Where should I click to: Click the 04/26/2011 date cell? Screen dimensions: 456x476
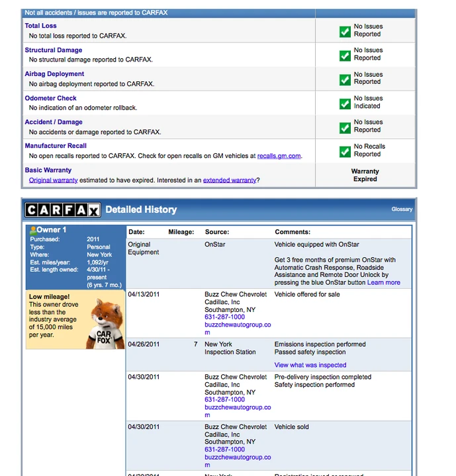coord(144,344)
